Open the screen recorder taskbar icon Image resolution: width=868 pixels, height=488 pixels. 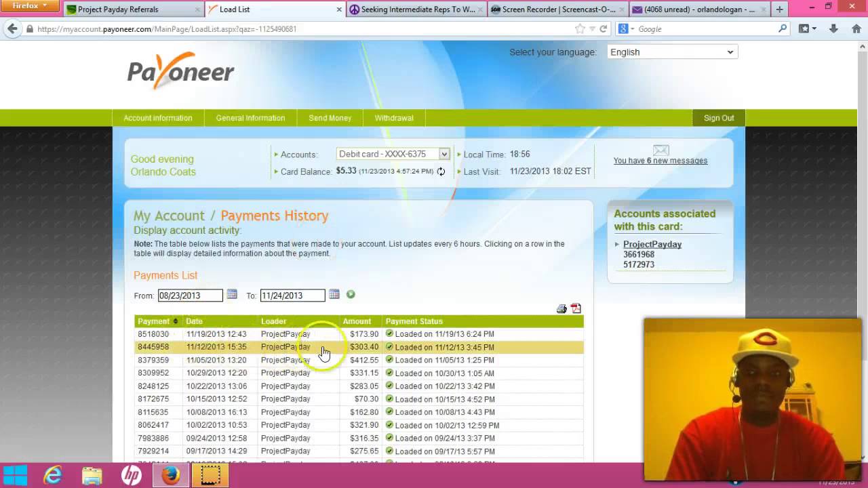pyautogui.click(x=210, y=476)
